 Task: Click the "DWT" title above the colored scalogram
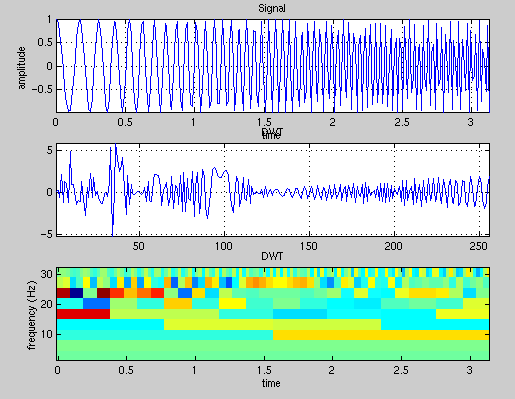(x=272, y=256)
